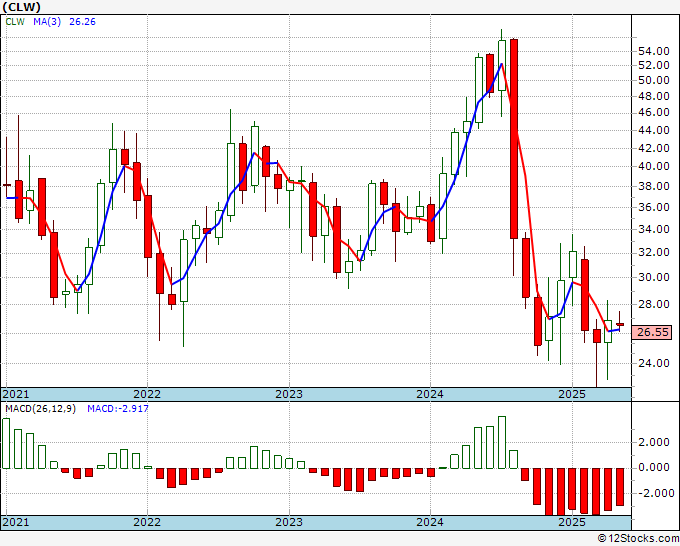The height and width of the screenshot is (546, 680).
Task: Open the 12Stocks.com copyright link
Action: tap(638, 538)
